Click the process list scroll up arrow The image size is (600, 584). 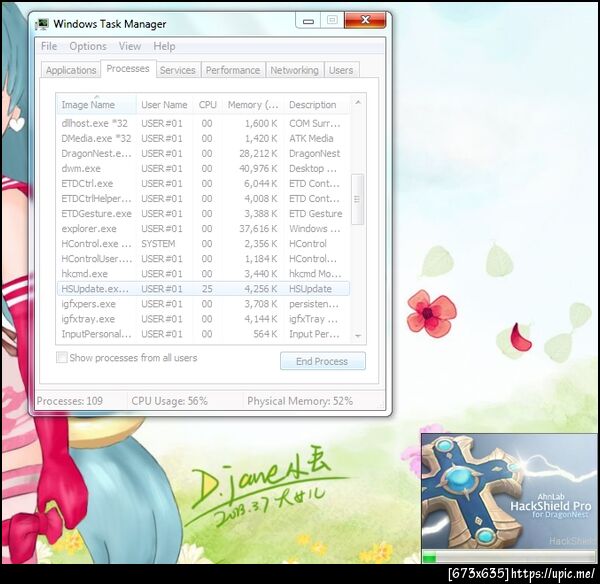(358, 102)
